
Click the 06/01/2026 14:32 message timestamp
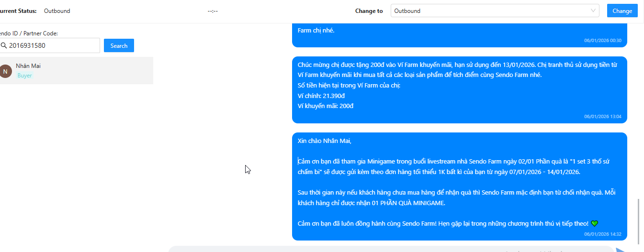(602, 234)
